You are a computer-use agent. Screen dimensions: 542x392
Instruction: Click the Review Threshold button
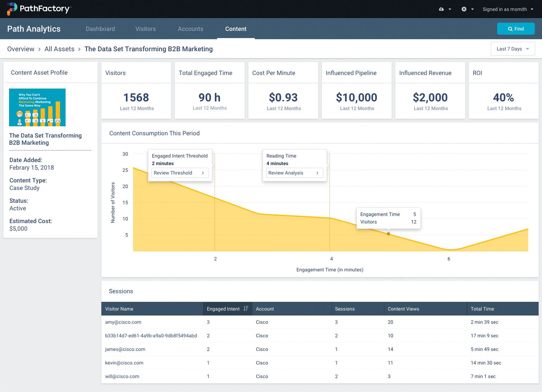tap(180, 173)
